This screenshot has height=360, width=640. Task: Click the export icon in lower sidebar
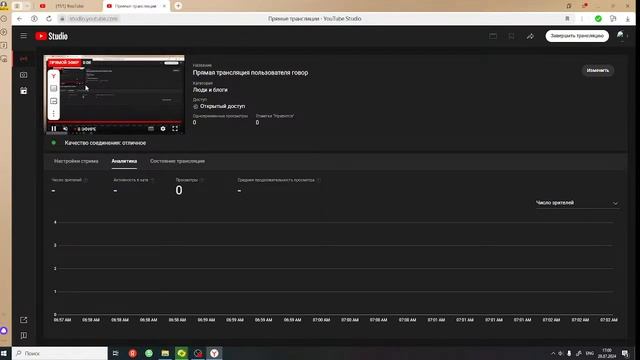24,320
